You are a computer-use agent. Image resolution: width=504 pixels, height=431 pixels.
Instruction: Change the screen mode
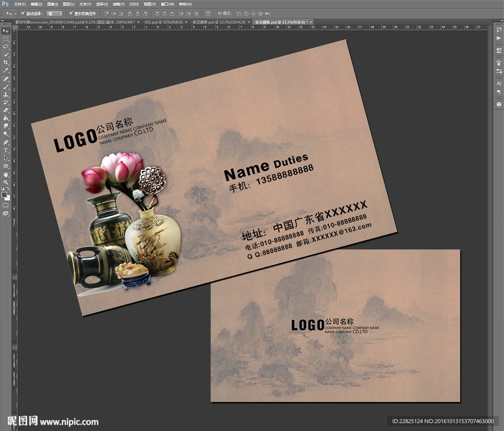pos(6,214)
